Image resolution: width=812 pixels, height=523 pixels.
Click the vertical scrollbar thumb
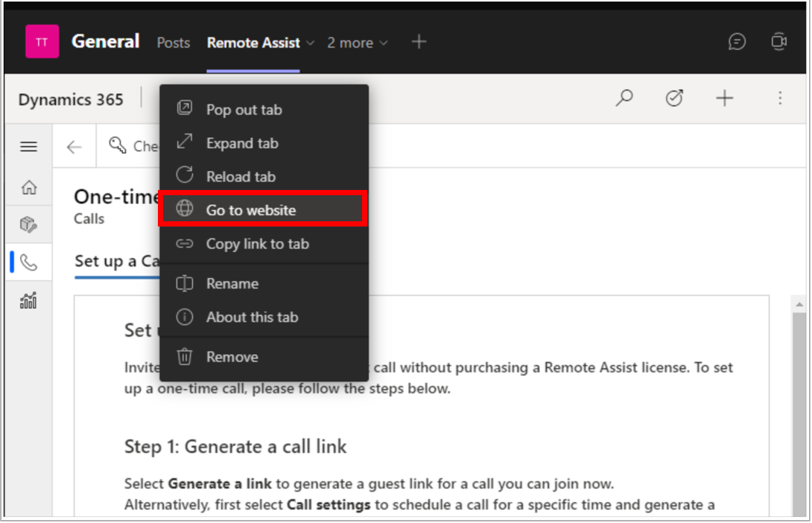pyautogui.click(x=799, y=414)
